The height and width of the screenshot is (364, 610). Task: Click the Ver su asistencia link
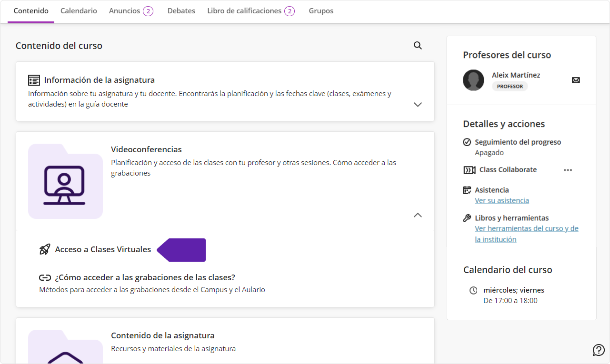[x=502, y=201]
